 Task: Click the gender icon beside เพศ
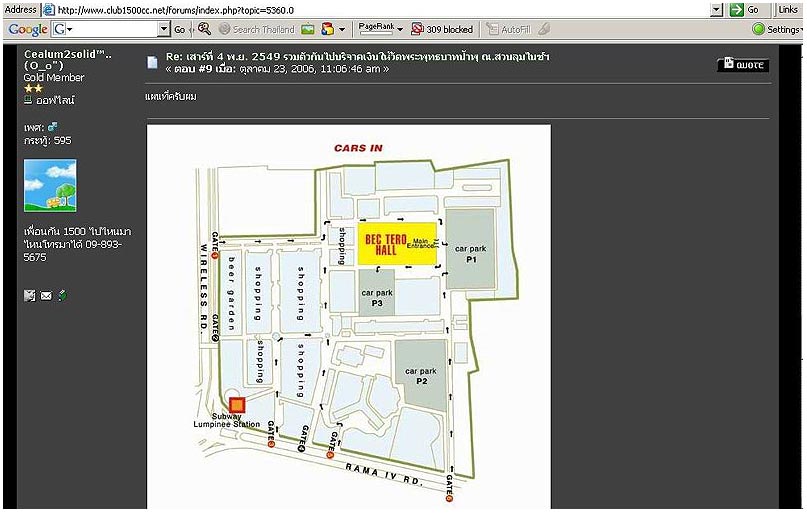(x=52, y=127)
